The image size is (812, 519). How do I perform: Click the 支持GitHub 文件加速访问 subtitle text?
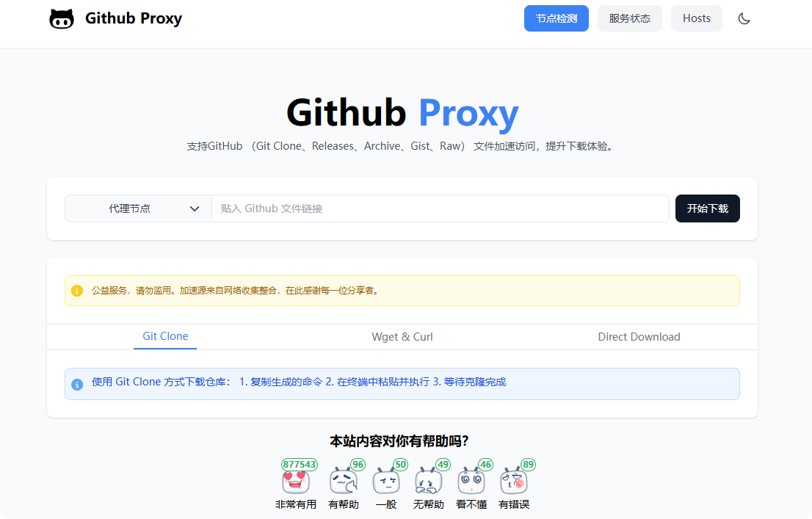[402, 147]
